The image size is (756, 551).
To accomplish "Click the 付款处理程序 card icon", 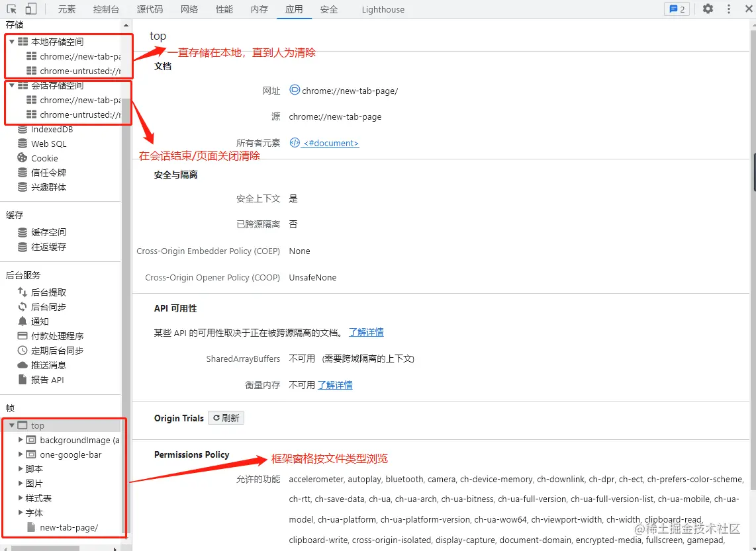I will (23, 336).
